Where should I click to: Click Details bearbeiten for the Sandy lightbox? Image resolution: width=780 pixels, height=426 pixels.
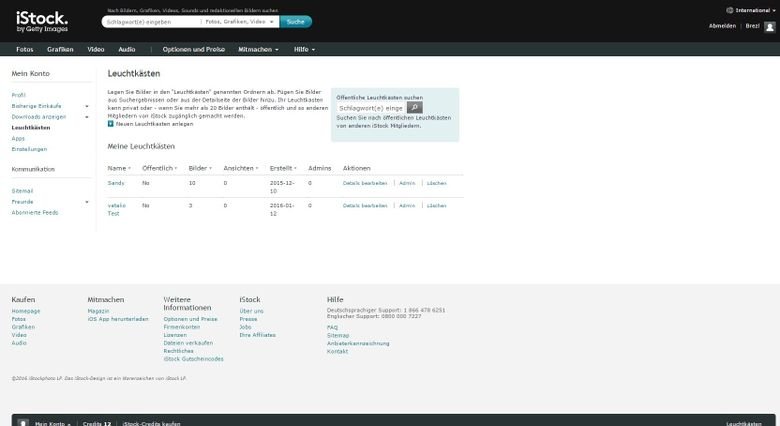pyautogui.click(x=364, y=183)
